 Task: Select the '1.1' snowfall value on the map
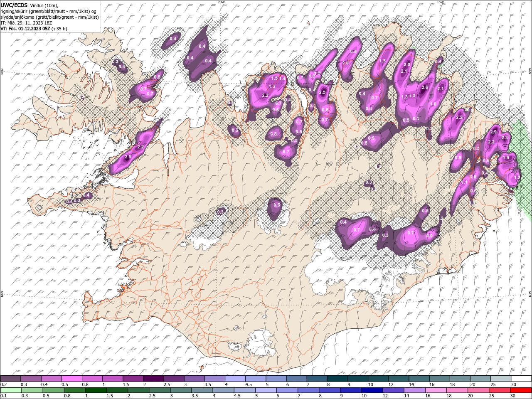[464, 182]
